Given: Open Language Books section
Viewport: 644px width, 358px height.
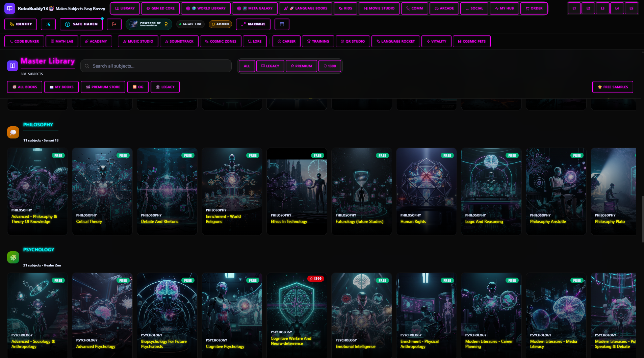Looking at the screenshot, I should click(x=306, y=8).
